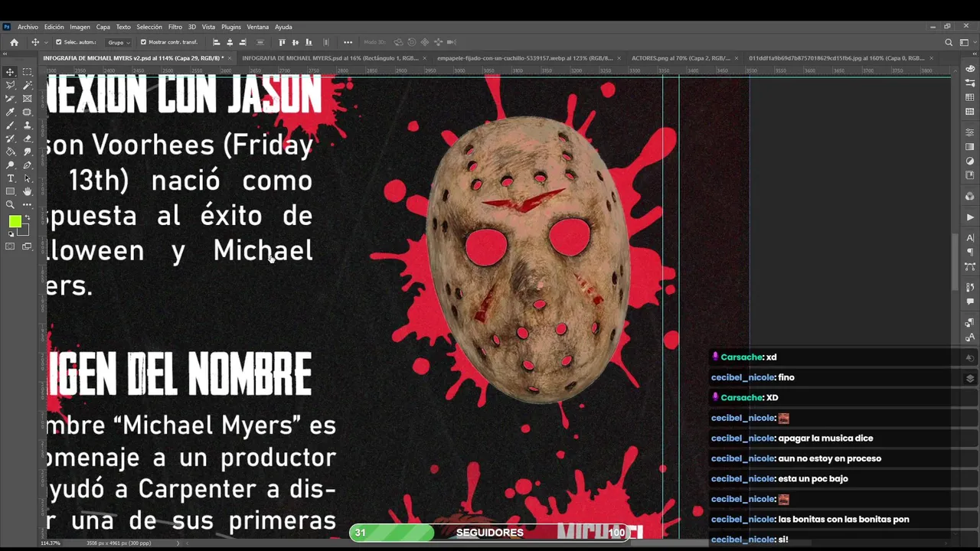980x551 pixels.
Task: Click align left edges icon
Action: tap(217, 42)
